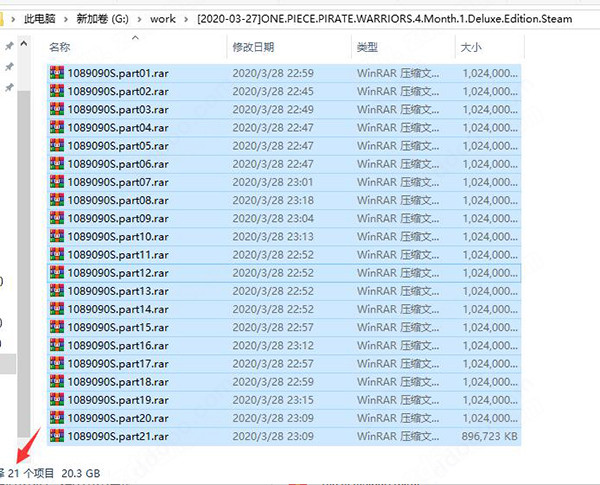The height and width of the screenshot is (485, 600).
Task: Click the top pin icon in Quick Access
Action: point(10,47)
